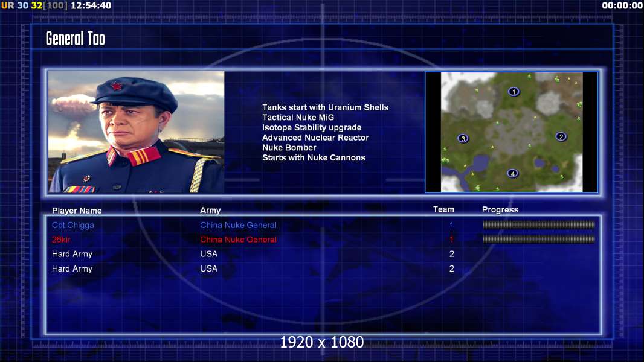Click 'Advanced Nuclear Reactor' text
Viewport: 644px width, 362px height.
click(x=315, y=138)
